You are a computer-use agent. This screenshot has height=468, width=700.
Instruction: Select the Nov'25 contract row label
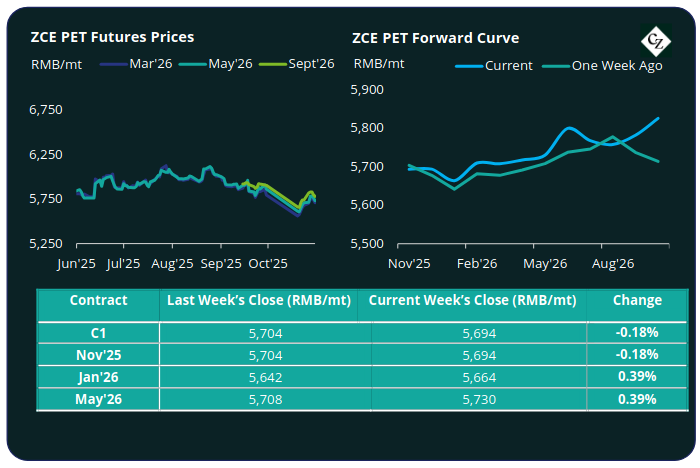tap(98, 354)
